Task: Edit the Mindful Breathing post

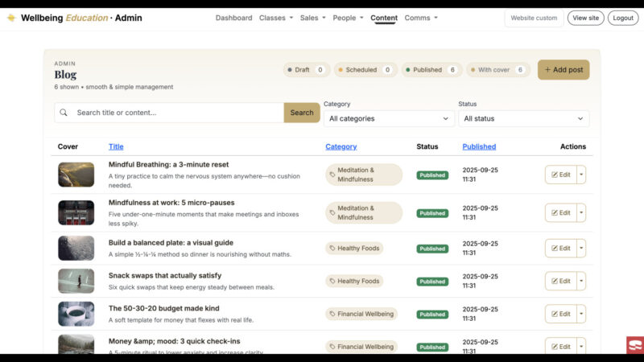Action: pyautogui.click(x=560, y=175)
